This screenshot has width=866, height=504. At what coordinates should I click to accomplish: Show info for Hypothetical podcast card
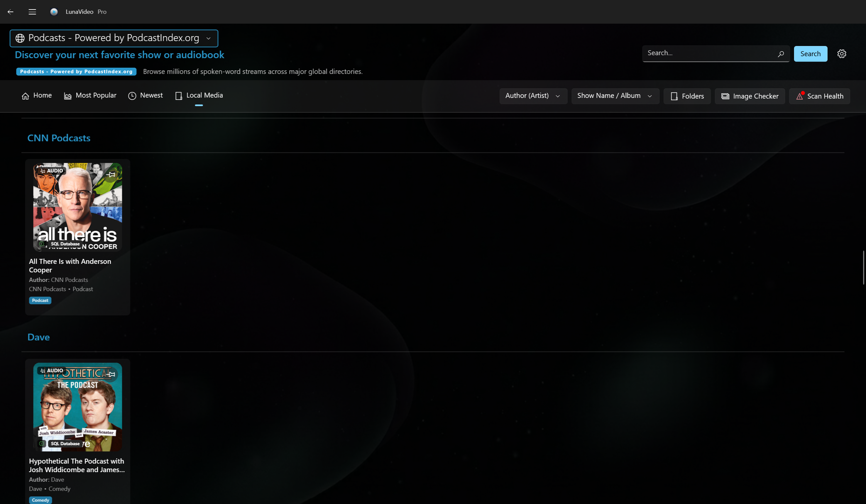click(x=42, y=444)
